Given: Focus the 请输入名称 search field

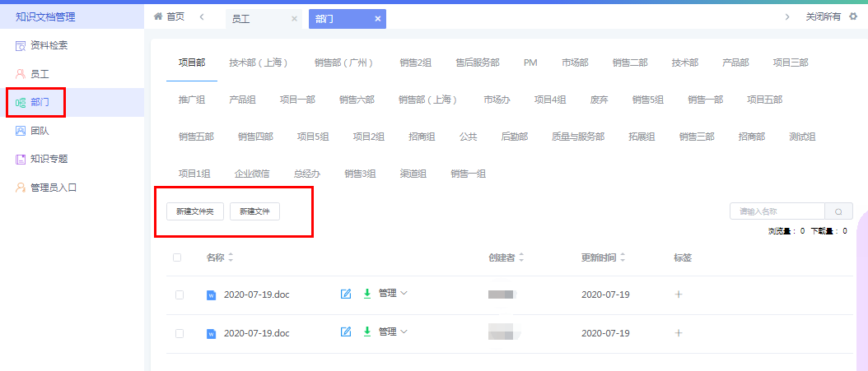Looking at the screenshot, I should 777,211.
